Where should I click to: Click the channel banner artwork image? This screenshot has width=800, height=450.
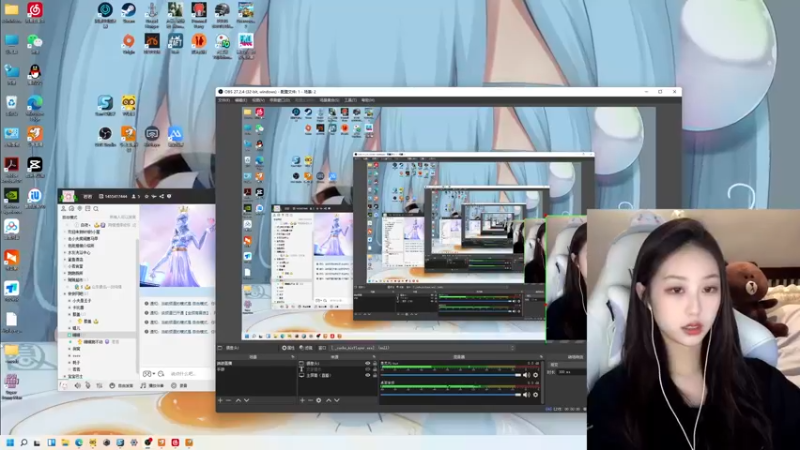(x=177, y=246)
